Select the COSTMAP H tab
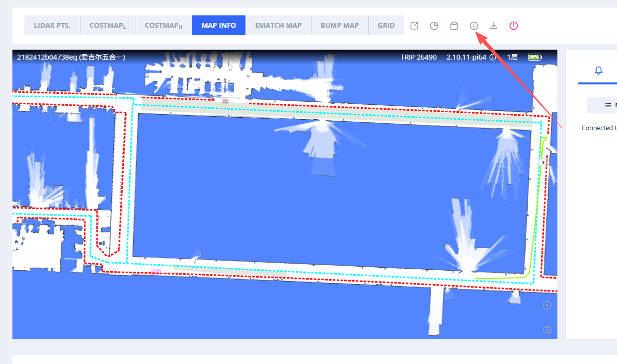Viewport: 617px width, 364px height. [x=163, y=25]
